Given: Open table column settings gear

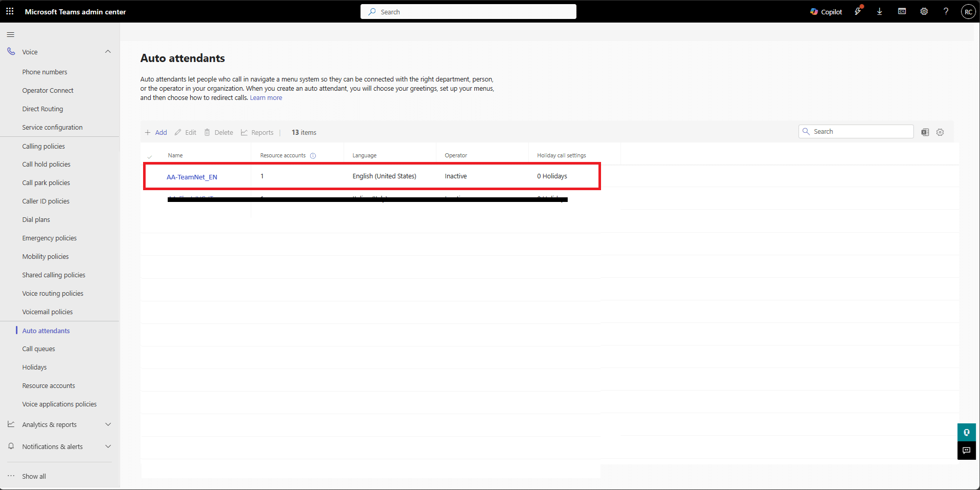Looking at the screenshot, I should coord(940,132).
